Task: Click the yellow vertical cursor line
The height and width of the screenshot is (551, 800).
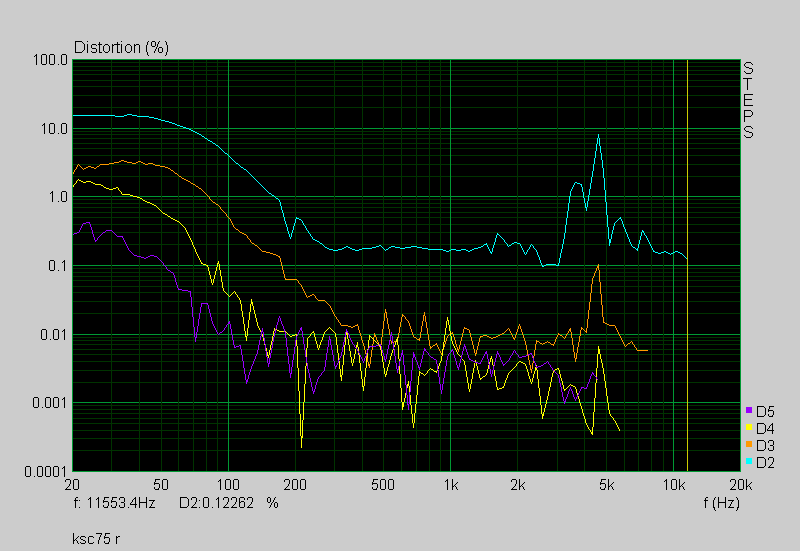Action: tap(687, 265)
